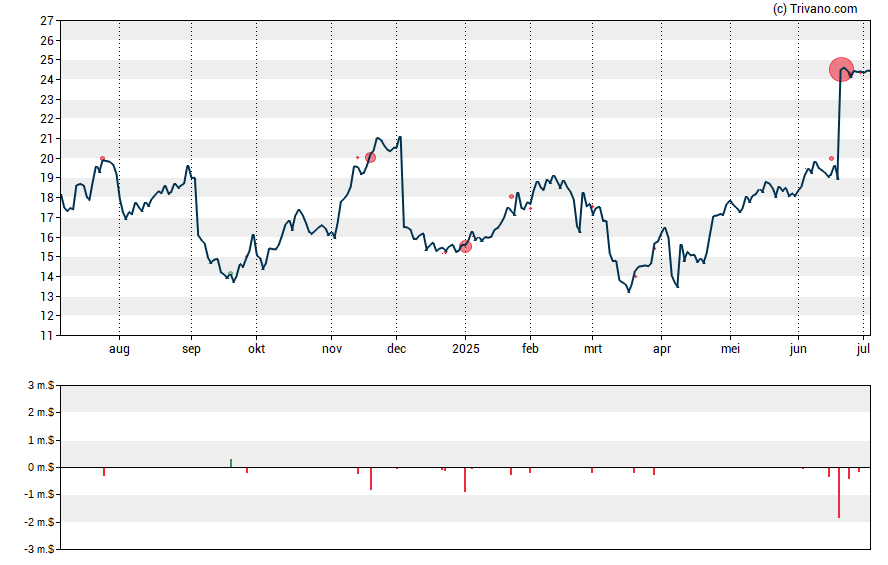Viewport: 888px width, 565px height.
Task: Click the 'jul' axis label
Action: (863, 349)
